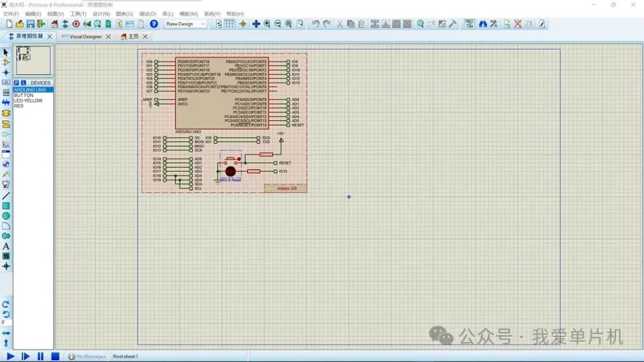This screenshot has height=362, width=644.
Task: Open the 调试(D) menu
Action: point(147,14)
